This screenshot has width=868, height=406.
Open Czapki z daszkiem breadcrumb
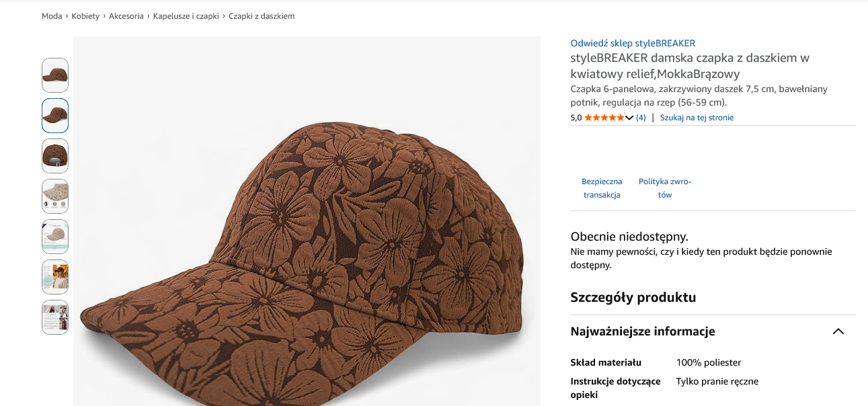coord(262,16)
